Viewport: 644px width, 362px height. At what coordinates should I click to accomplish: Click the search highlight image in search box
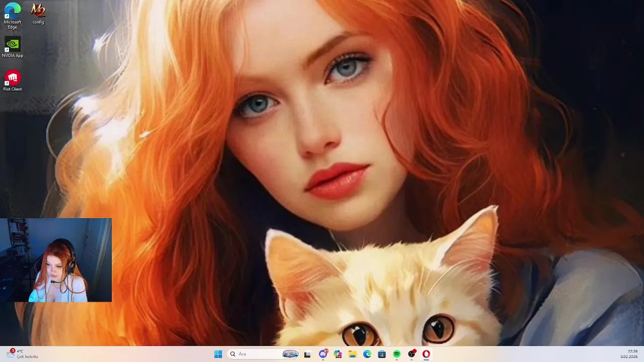(290, 354)
